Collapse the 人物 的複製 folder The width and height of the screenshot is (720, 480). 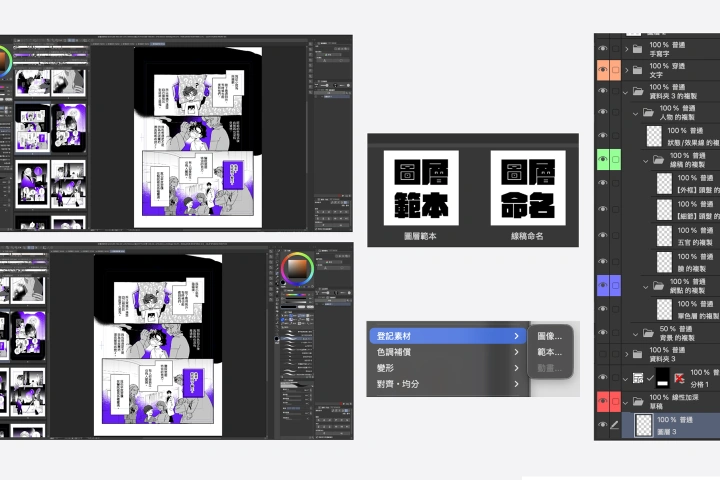tap(636, 113)
